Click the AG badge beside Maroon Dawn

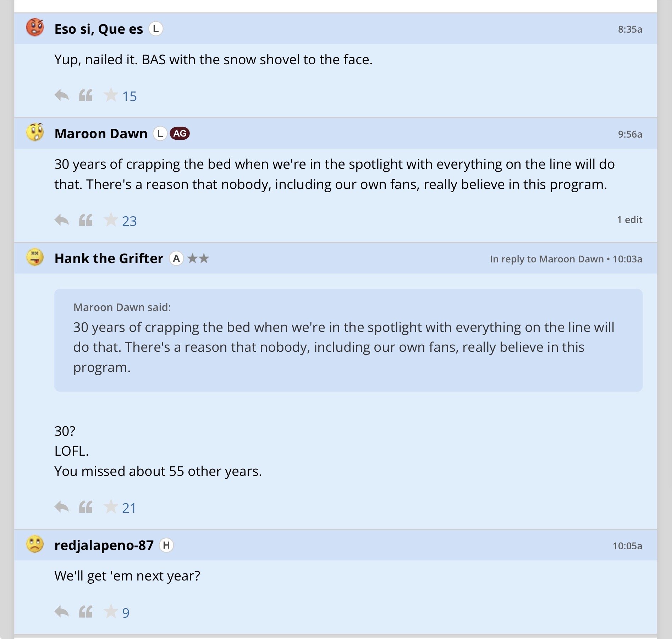(x=180, y=134)
